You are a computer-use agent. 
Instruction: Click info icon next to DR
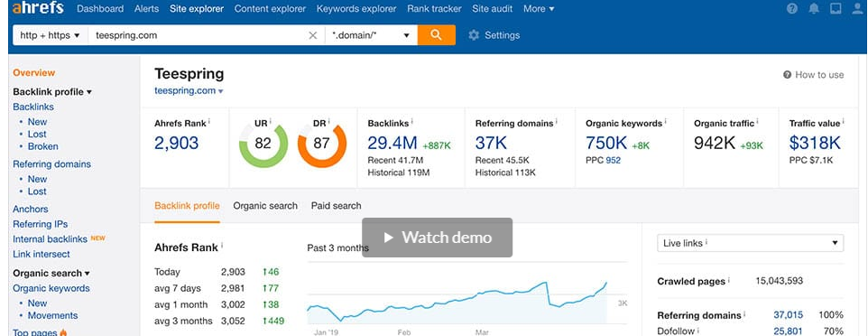pos(328,122)
